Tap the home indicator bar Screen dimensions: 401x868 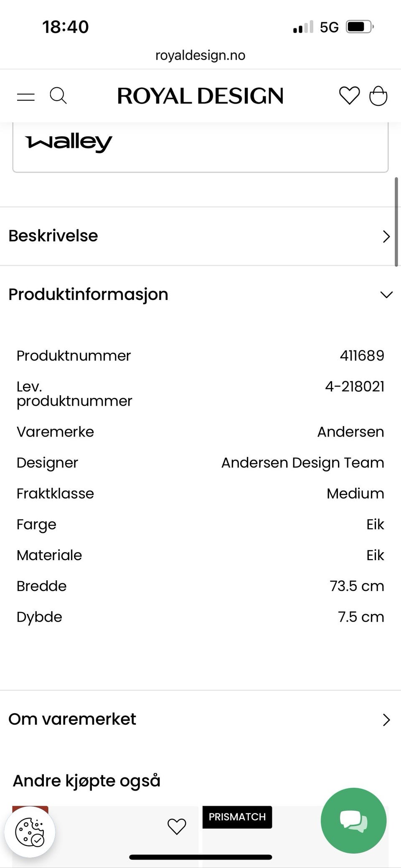(x=200, y=857)
